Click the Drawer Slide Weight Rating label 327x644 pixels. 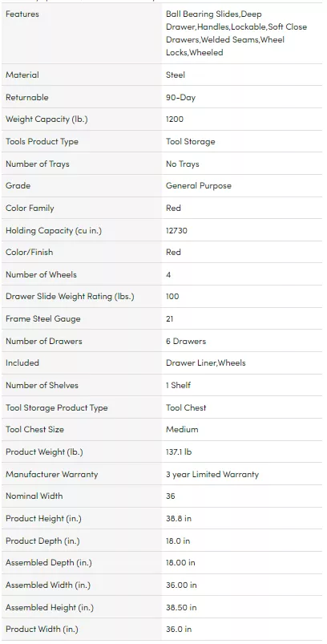[x=71, y=297]
